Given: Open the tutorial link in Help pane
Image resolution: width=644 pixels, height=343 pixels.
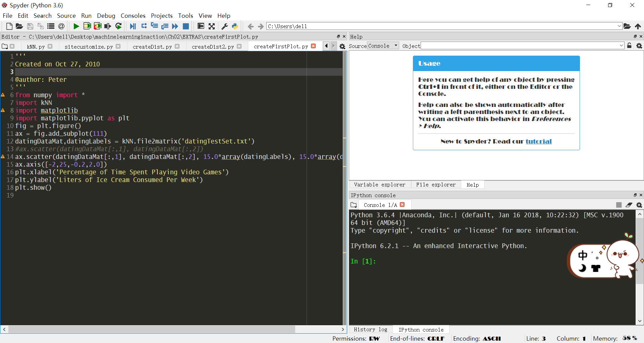Looking at the screenshot, I should click(x=538, y=141).
